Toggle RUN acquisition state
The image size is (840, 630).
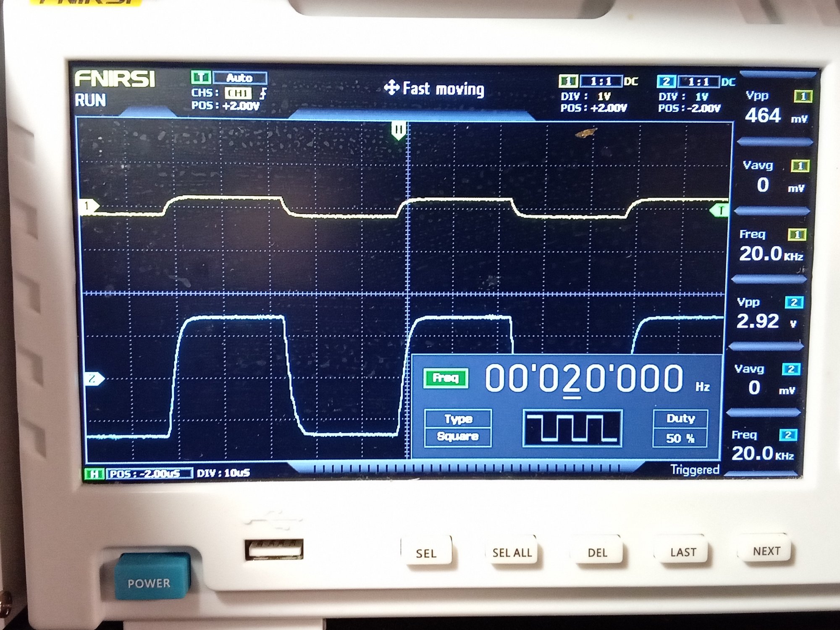click(90, 100)
